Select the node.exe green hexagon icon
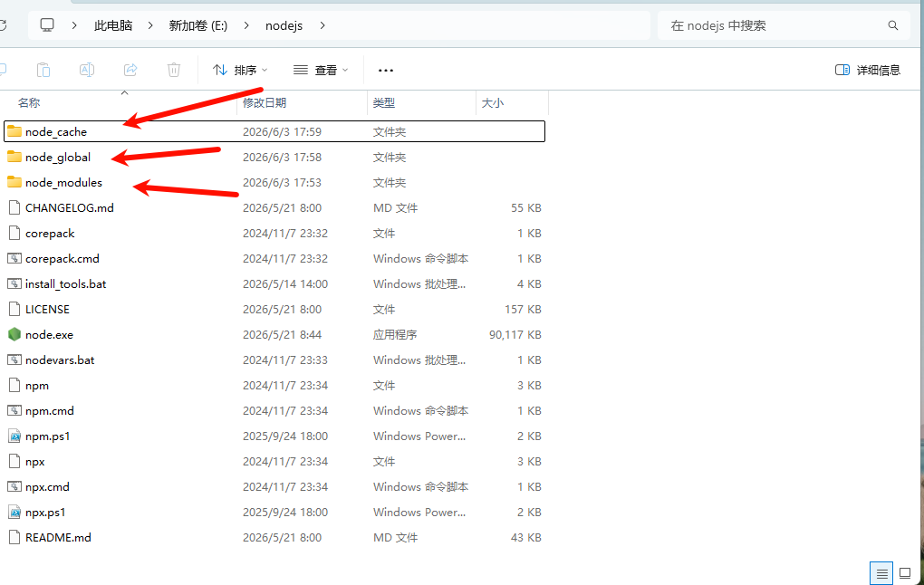 pos(14,334)
